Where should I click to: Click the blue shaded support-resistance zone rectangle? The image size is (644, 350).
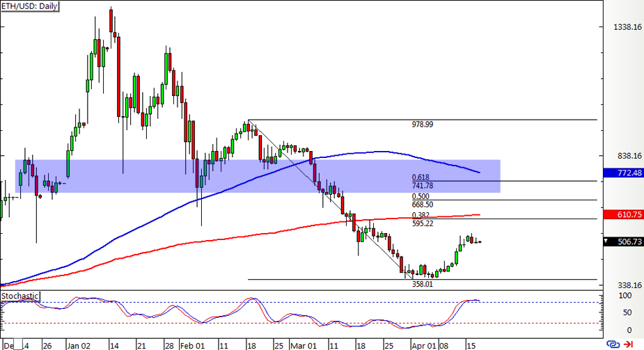click(x=258, y=176)
